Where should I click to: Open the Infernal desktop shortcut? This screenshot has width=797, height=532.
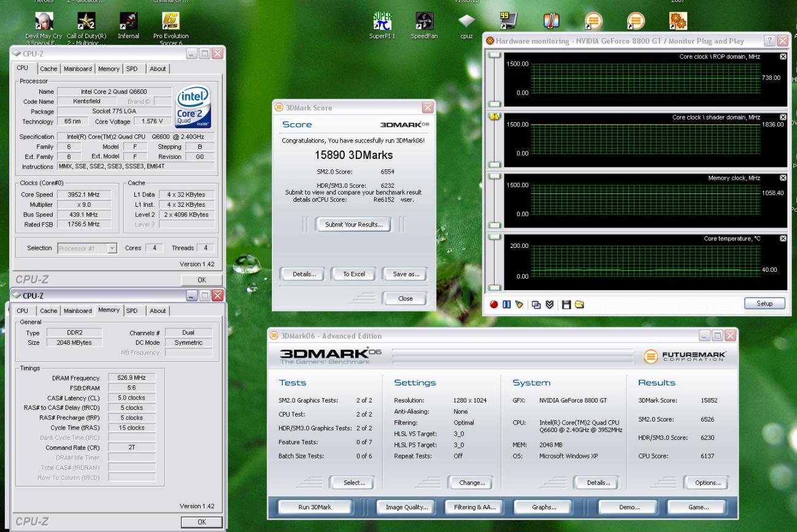tap(128, 26)
